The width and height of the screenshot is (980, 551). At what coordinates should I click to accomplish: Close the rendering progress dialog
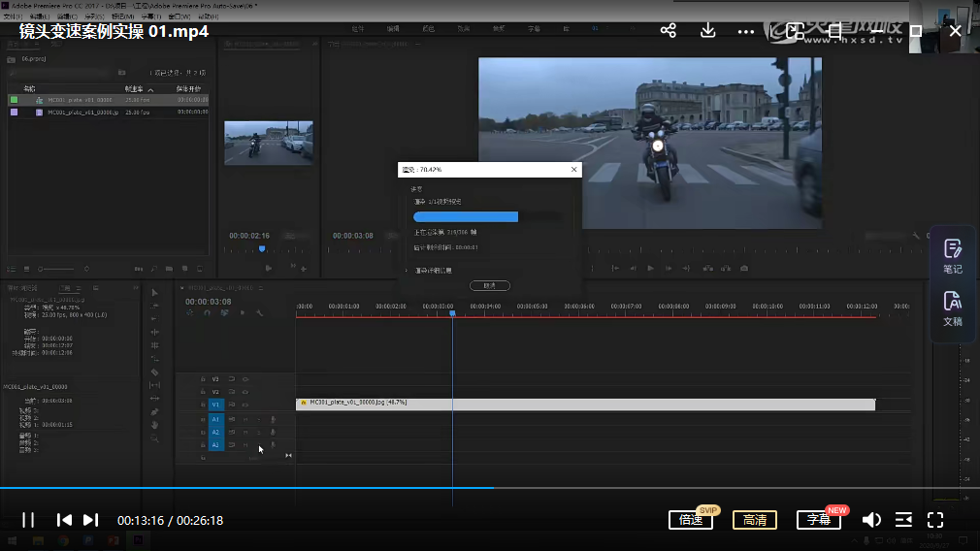point(573,170)
